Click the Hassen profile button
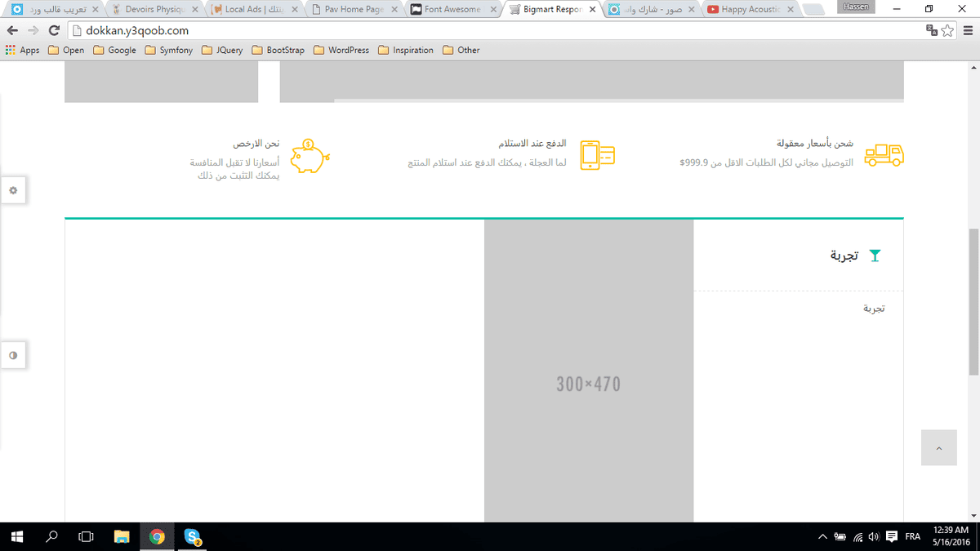This screenshot has width=980, height=551. (856, 7)
